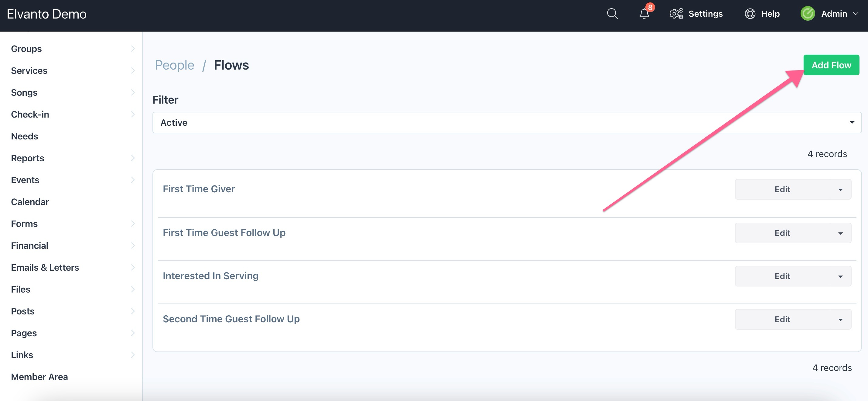
Task: Click the Settings gears icon
Action: click(x=676, y=14)
